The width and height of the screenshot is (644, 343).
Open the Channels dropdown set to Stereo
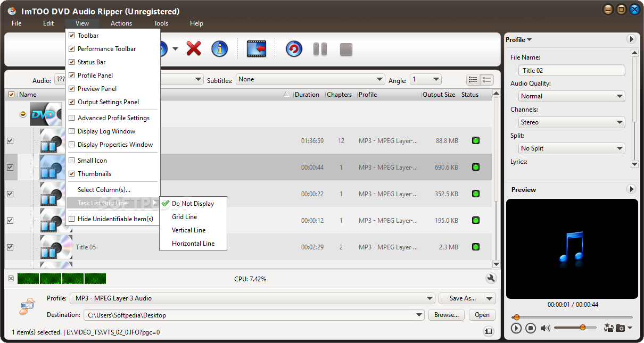[x=572, y=122]
